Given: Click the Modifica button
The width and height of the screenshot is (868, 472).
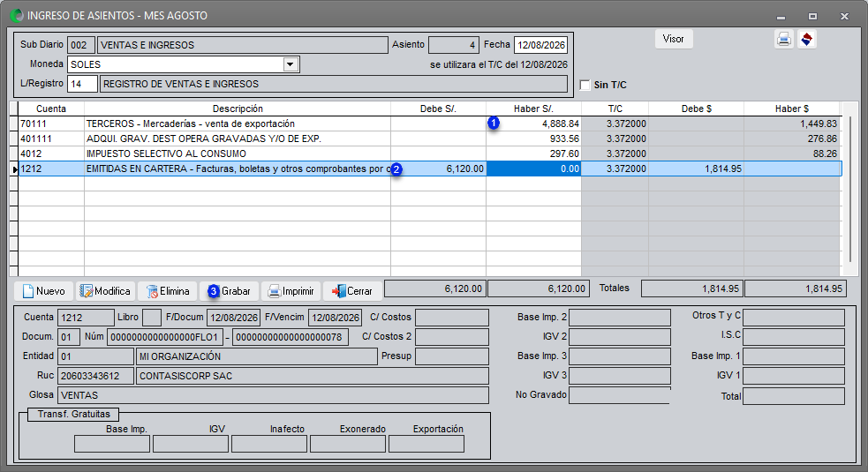Looking at the screenshot, I should [105, 291].
